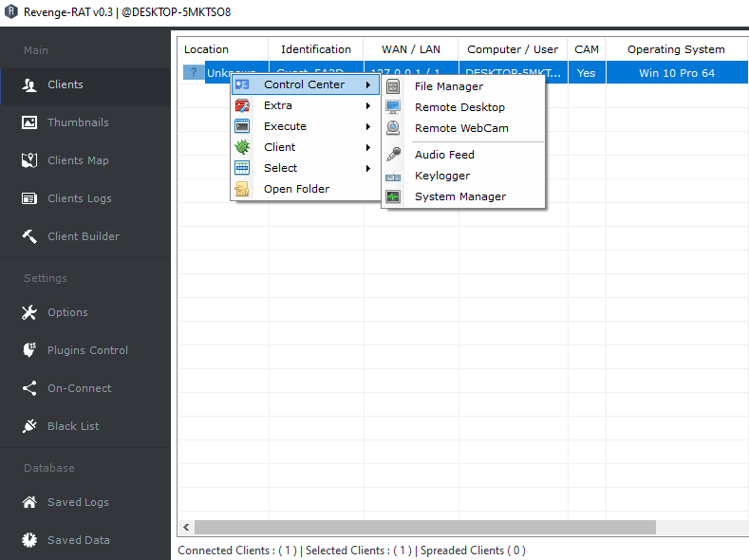This screenshot has height=560, width=749.
Task: Click the CAM column header
Action: (x=587, y=49)
